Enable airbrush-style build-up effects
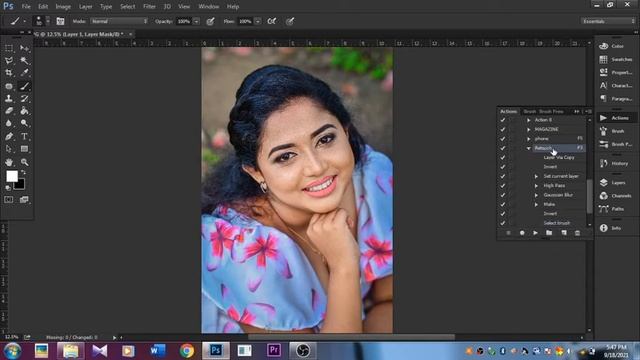640x360 pixels. (271, 21)
